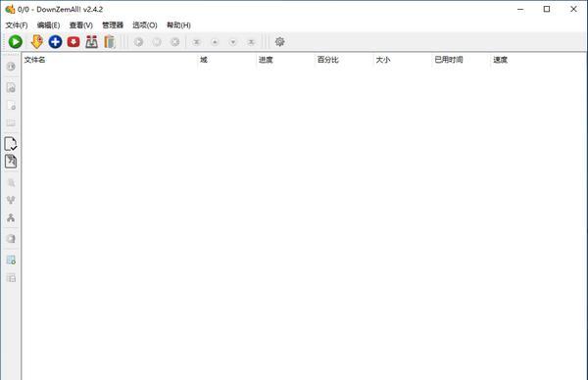This screenshot has width=588, height=380.
Task: Click the greyed folder sidebar icon
Action: click(x=11, y=123)
